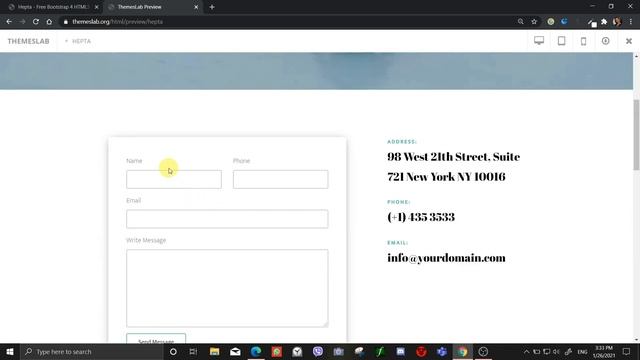Click the 'ADDRESS:' label

pyautogui.click(x=402, y=142)
